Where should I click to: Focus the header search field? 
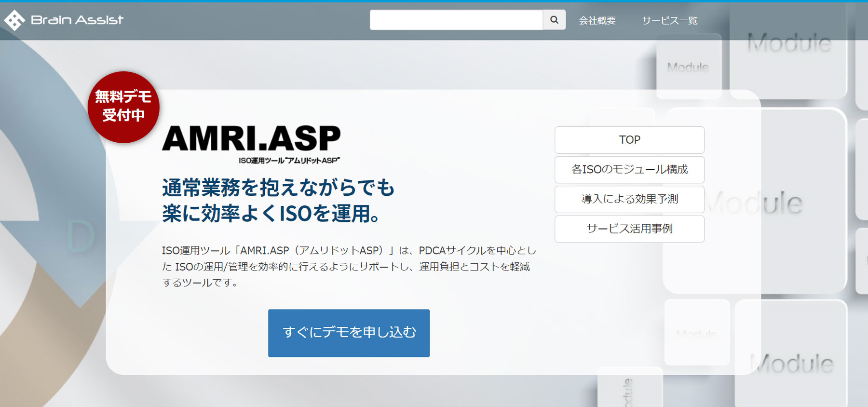coord(456,20)
